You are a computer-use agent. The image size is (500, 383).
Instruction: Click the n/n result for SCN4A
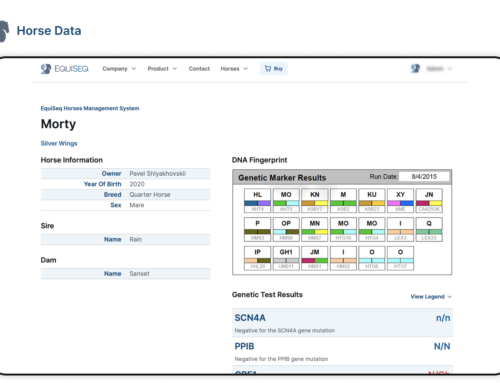tap(443, 318)
